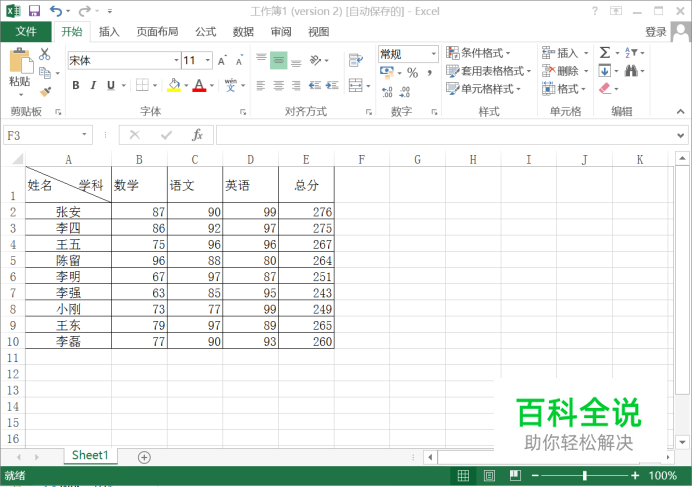Switch to the 公式 tab
Viewport: 692px width, 487px height.
click(x=206, y=32)
